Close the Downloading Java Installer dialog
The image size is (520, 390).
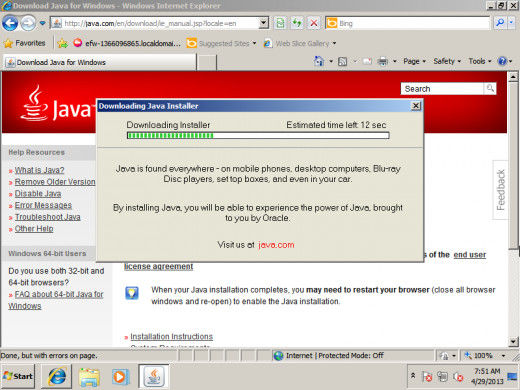[415, 106]
